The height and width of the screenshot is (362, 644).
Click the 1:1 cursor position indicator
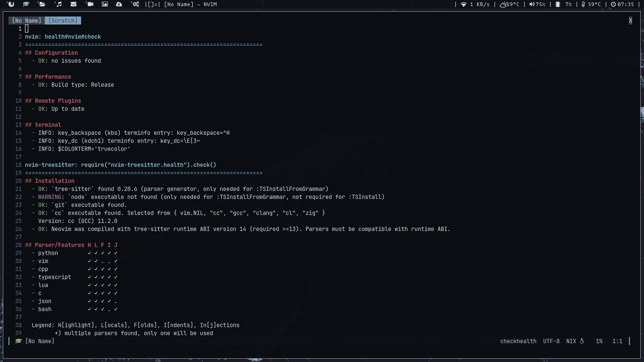point(617,341)
